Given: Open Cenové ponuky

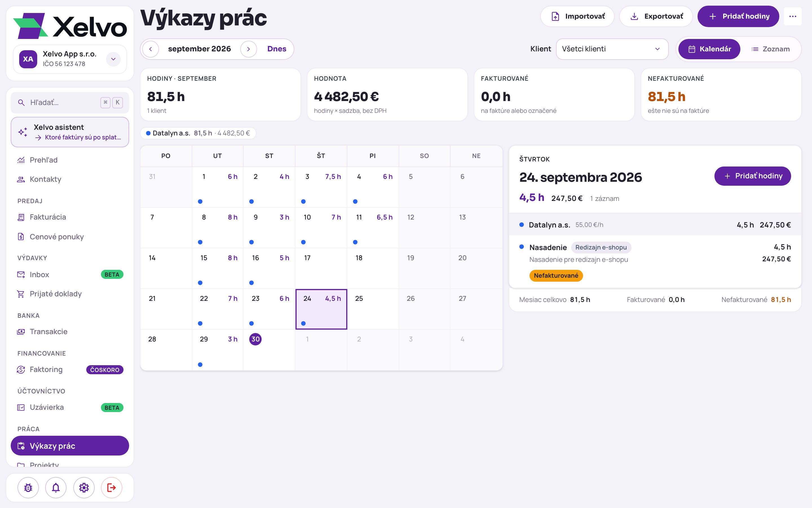Looking at the screenshot, I should coord(70,237).
